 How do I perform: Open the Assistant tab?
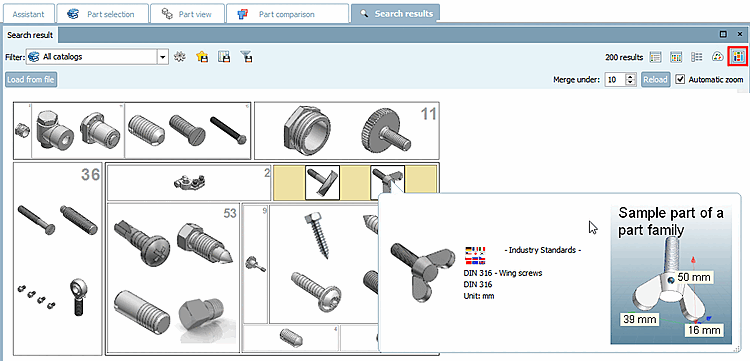tap(29, 14)
